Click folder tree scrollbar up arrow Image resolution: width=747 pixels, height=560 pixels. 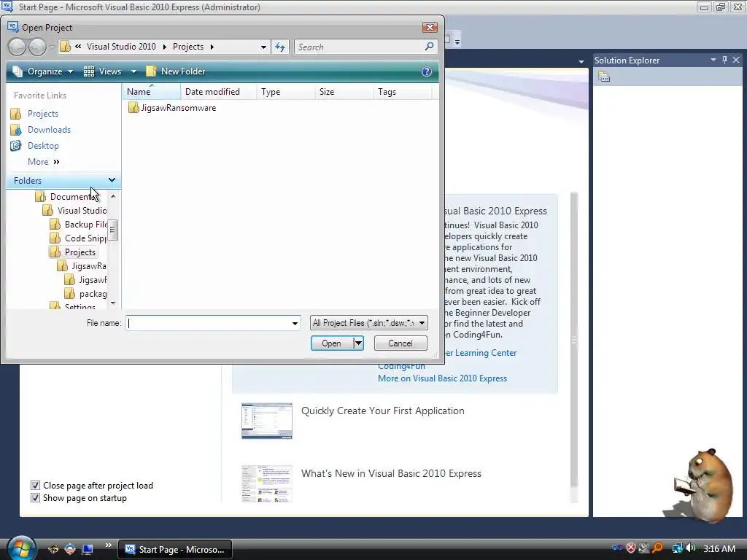click(113, 195)
